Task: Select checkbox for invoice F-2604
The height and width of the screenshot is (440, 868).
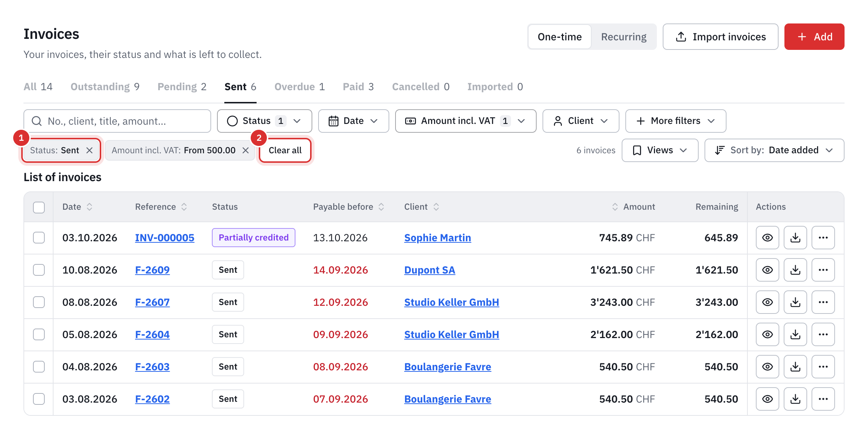Action: [x=39, y=334]
